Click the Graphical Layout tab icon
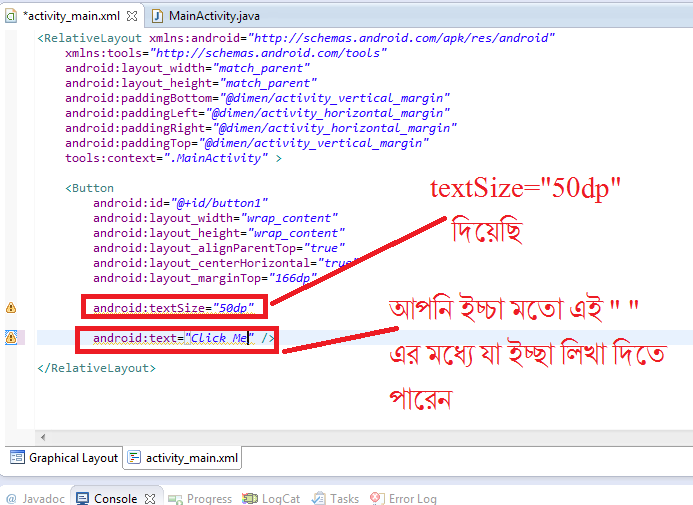This screenshot has height=505, width=693. tap(17, 457)
